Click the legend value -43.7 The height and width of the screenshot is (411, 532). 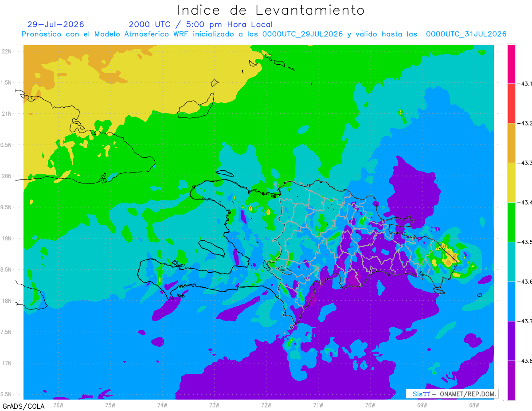pyautogui.click(x=526, y=321)
